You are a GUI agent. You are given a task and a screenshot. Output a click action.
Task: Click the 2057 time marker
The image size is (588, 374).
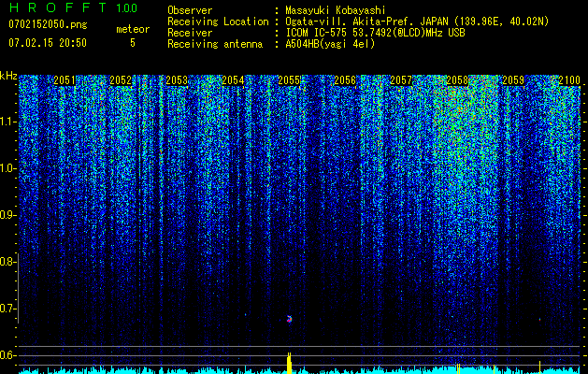(401, 80)
